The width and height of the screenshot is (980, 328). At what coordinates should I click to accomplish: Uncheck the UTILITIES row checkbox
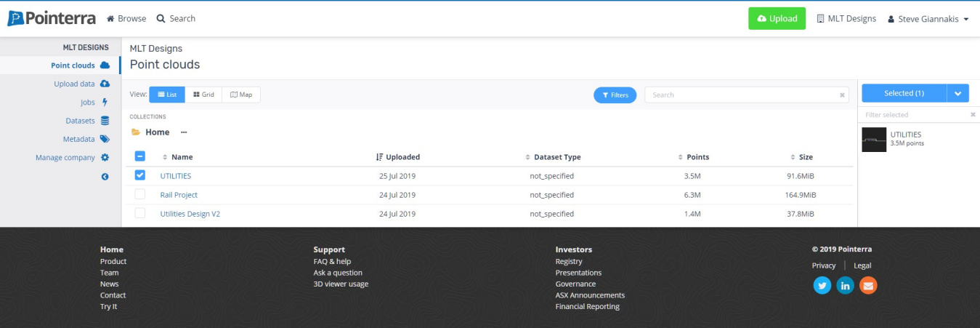140,175
